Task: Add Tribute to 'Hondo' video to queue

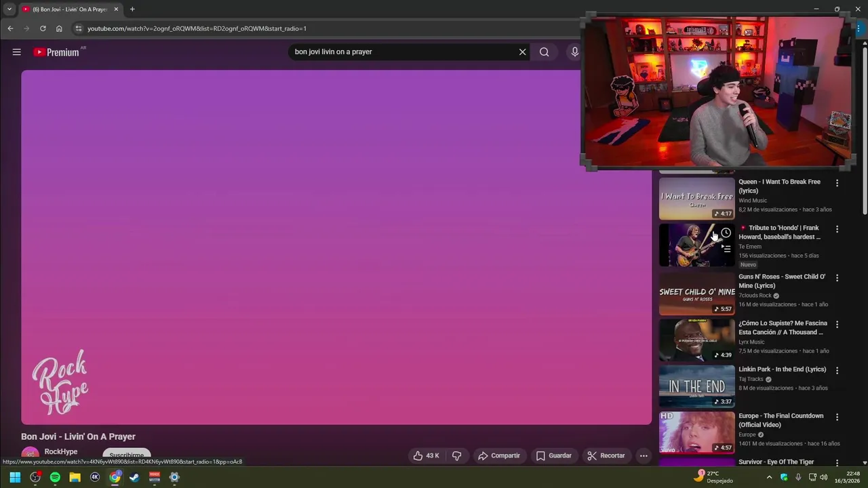Action: [726, 249]
